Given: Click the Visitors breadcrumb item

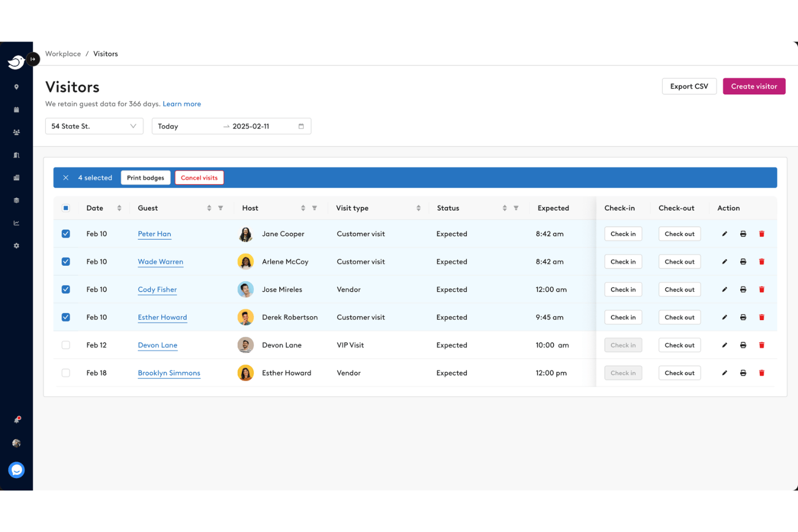Looking at the screenshot, I should pos(106,54).
